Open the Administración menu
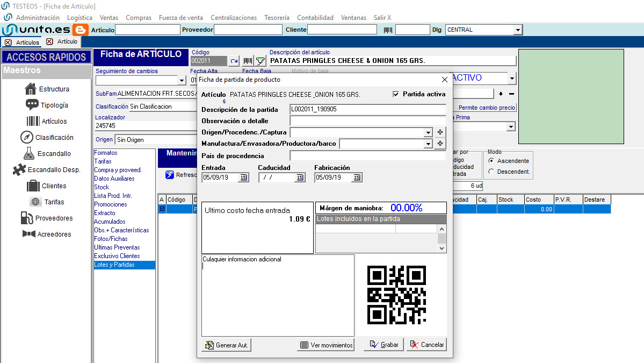Image resolution: width=644 pixels, height=363 pixels. pyautogui.click(x=38, y=18)
